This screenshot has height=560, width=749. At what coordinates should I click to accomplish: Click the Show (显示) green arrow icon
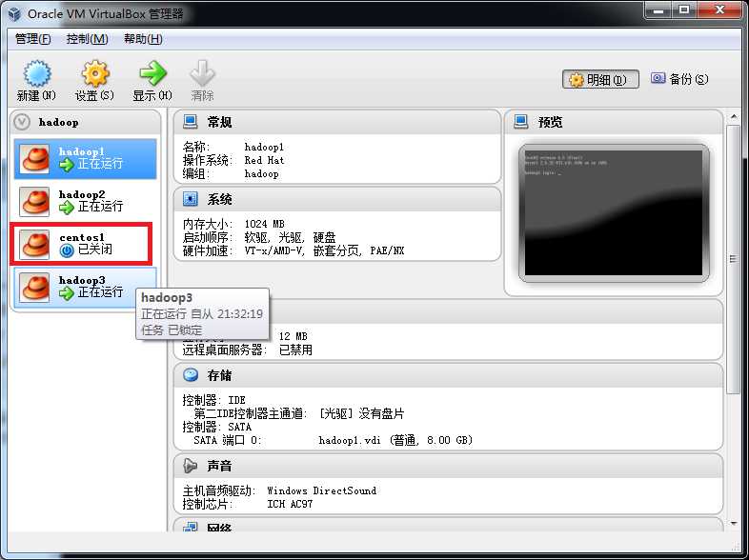[x=152, y=73]
